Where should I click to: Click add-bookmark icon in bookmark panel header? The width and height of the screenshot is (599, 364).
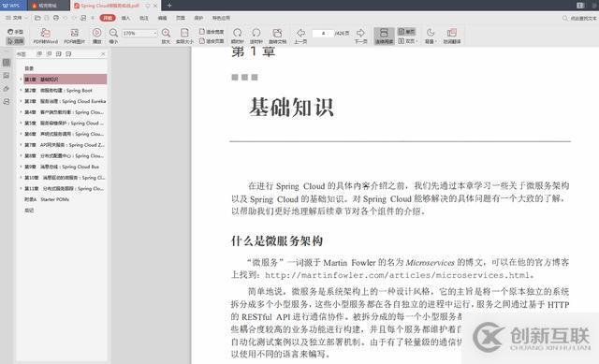58,54
